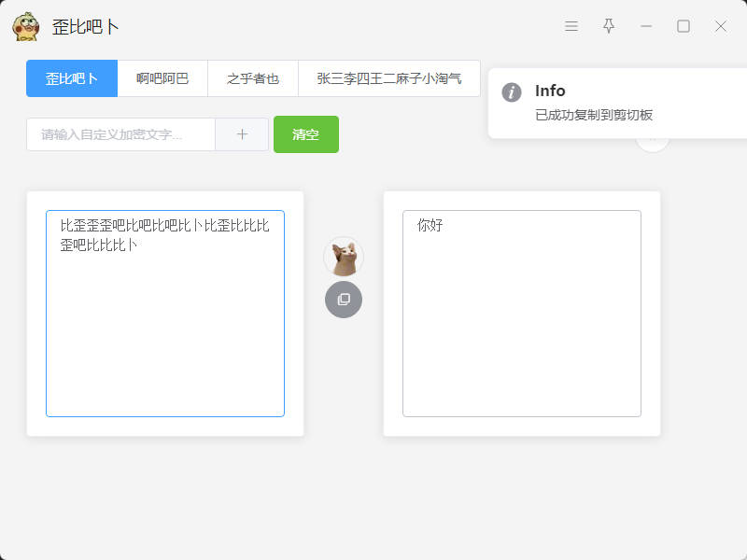Open the hamburger menu in the title bar
This screenshot has height=560, width=747.
coord(571,26)
